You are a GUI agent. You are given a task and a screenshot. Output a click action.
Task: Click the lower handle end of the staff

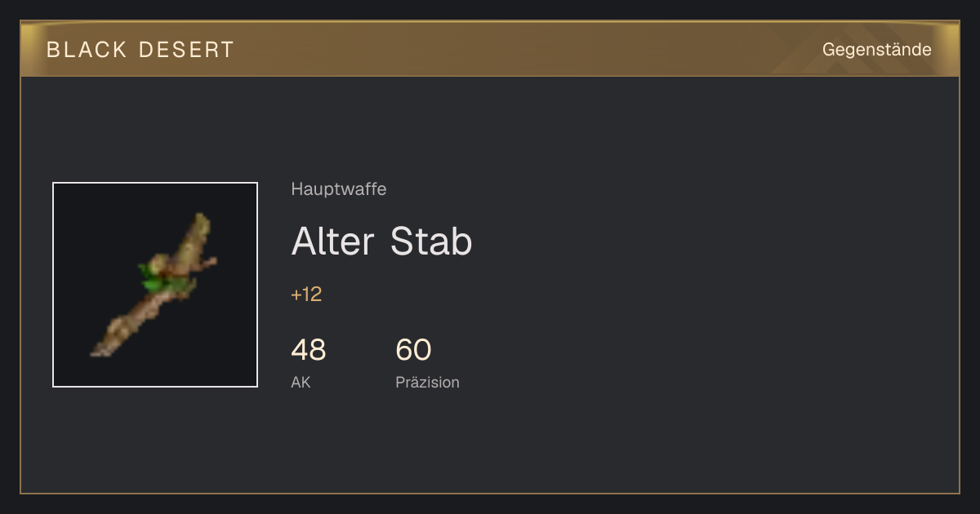(103, 349)
